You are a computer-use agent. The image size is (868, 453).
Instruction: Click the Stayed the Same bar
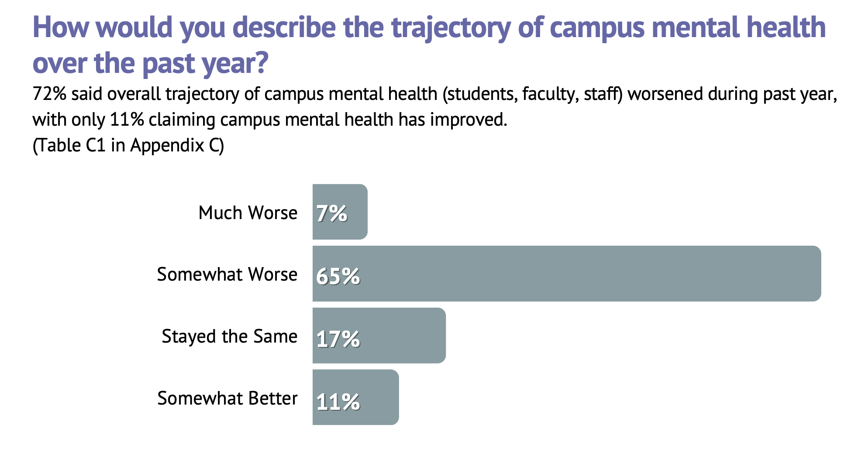coord(402,336)
